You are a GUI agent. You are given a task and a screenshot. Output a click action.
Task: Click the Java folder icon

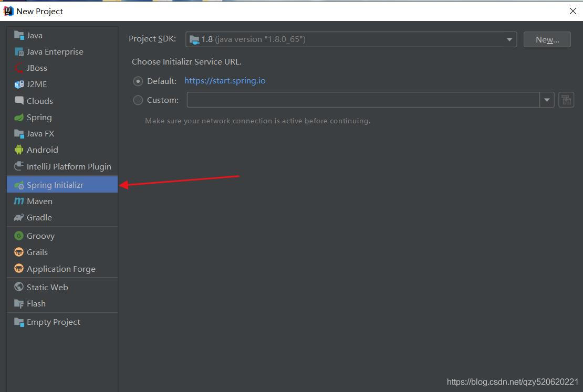coord(19,35)
